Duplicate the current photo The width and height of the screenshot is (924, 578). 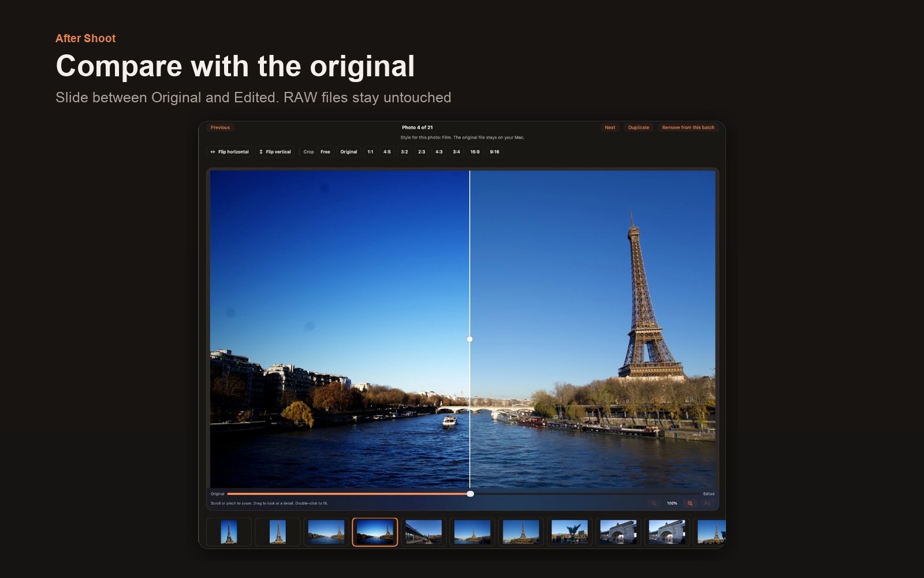tap(639, 127)
